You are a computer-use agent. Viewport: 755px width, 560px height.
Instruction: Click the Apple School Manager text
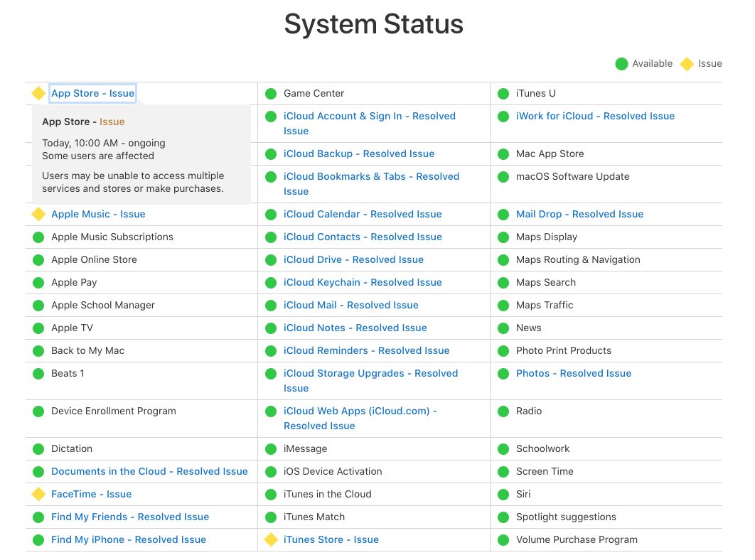pos(103,306)
